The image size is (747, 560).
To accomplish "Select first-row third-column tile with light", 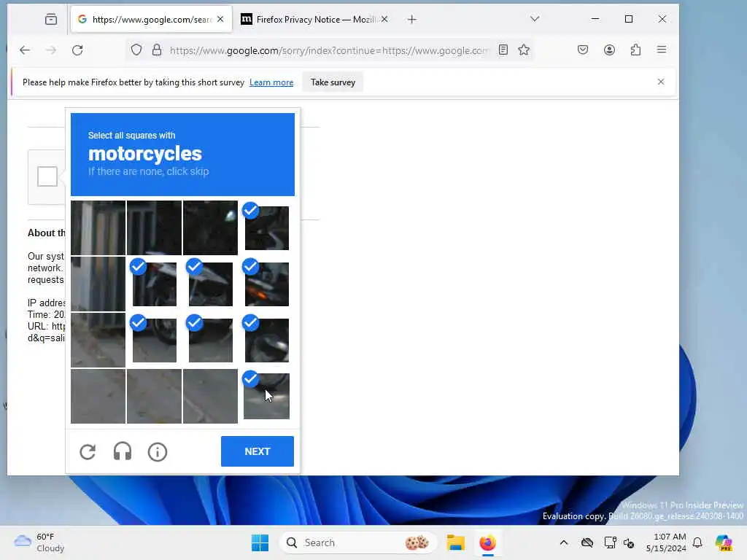I will pyautogui.click(x=211, y=227).
